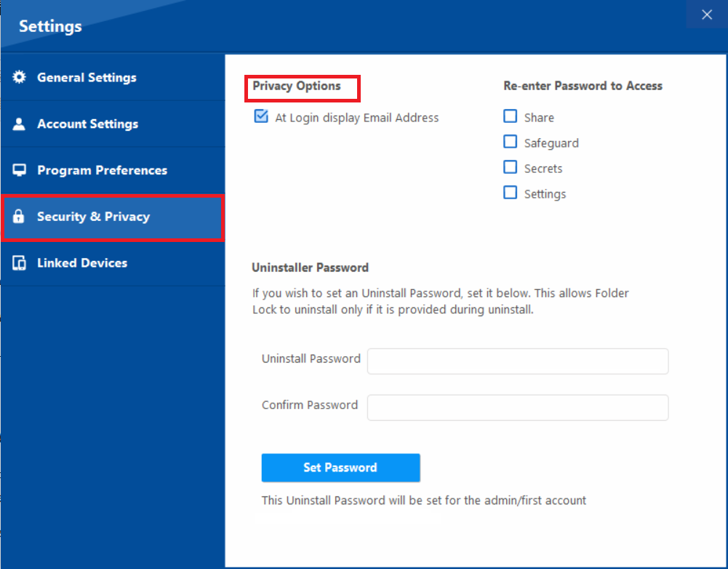Click the padlock icon for Security & Privacy
Viewport: 728px width, 569px height.
(x=19, y=217)
